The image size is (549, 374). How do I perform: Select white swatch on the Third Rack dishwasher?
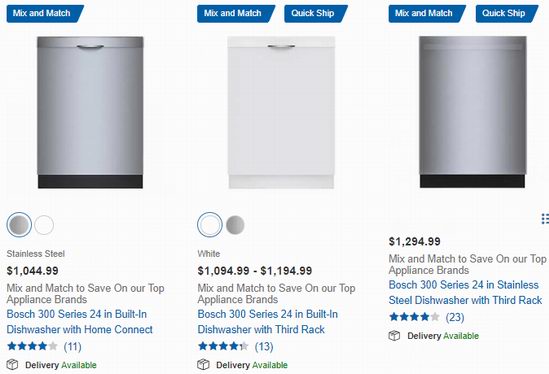point(210,224)
